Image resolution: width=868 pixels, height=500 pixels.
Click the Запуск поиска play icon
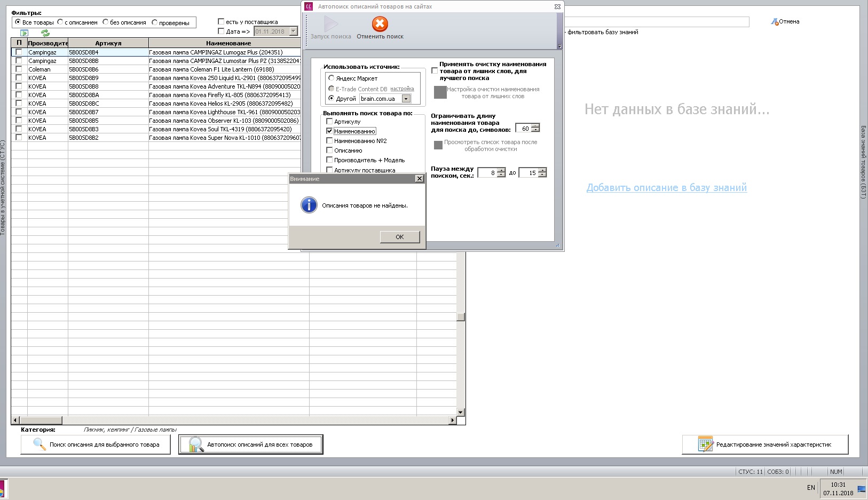pyautogui.click(x=330, y=24)
